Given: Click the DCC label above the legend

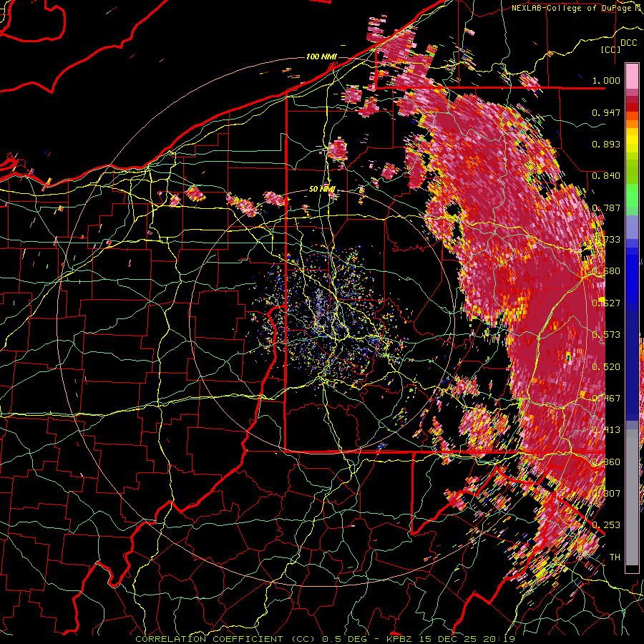Looking at the screenshot, I should coord(628,43).
